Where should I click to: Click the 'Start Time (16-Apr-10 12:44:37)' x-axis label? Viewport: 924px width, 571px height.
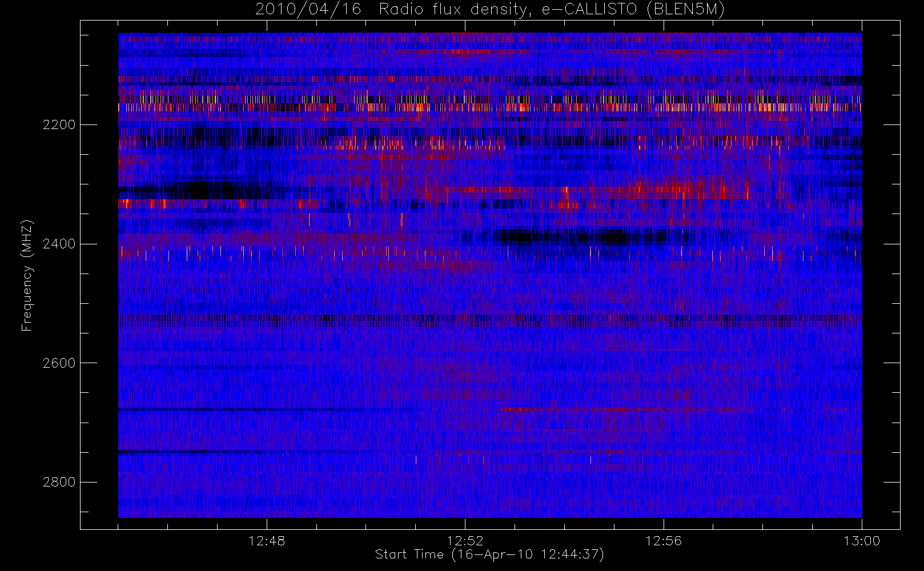(489, 554)
